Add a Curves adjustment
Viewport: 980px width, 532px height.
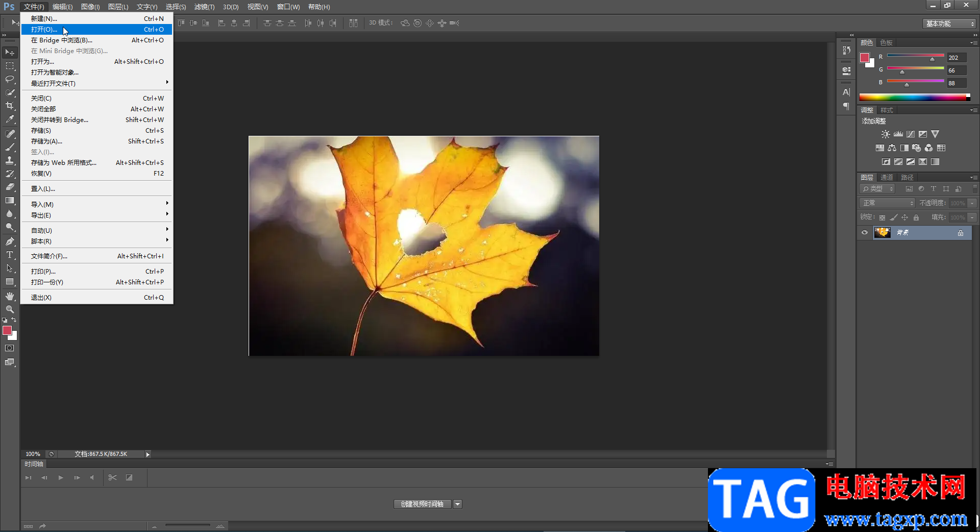(911, 134)
